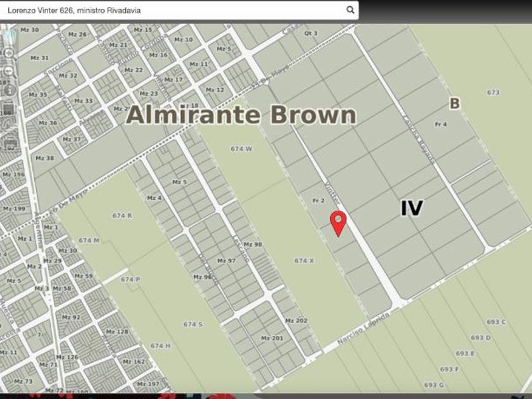Select parcel 674 M

(89, 240)
